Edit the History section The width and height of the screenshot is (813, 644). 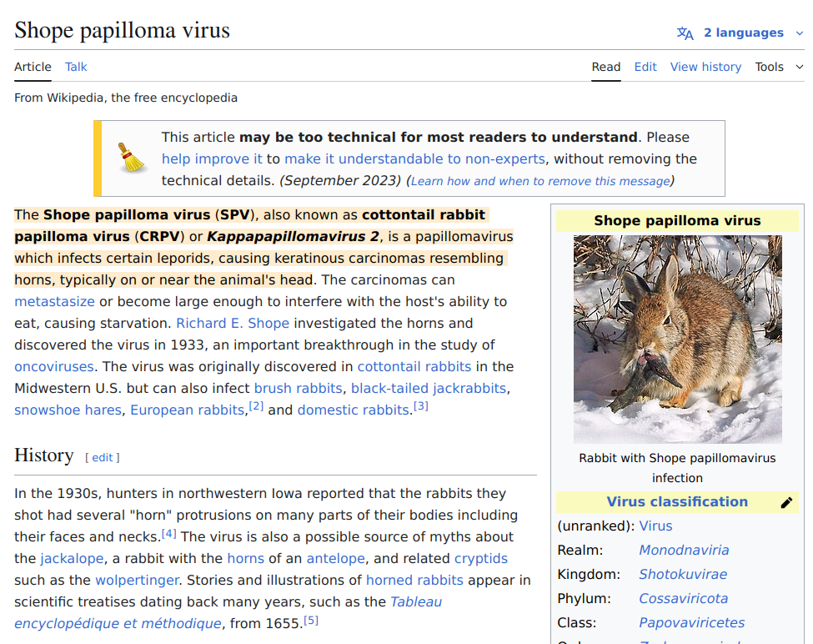click(102, 457)
